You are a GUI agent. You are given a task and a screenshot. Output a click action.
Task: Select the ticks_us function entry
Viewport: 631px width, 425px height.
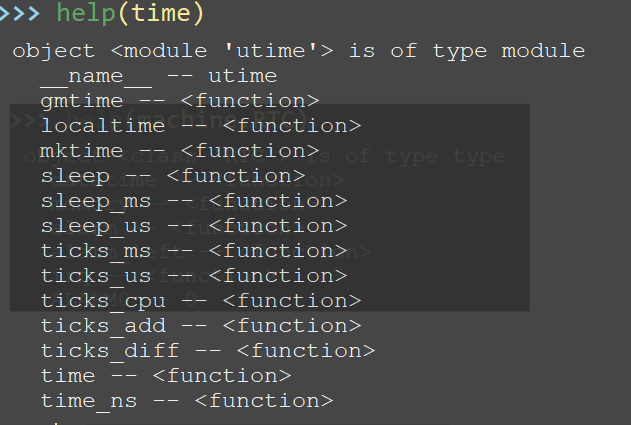pos(194,276)
